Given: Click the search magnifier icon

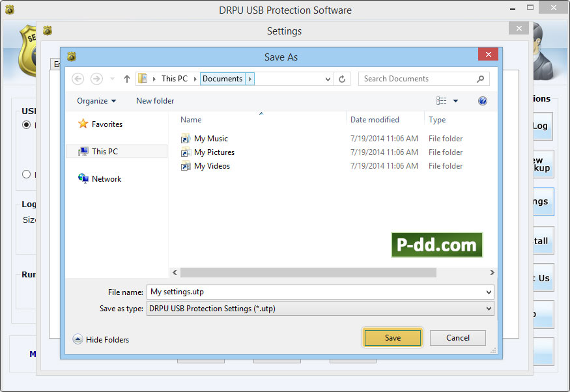Looking at the screenshot, I should 480,79.
